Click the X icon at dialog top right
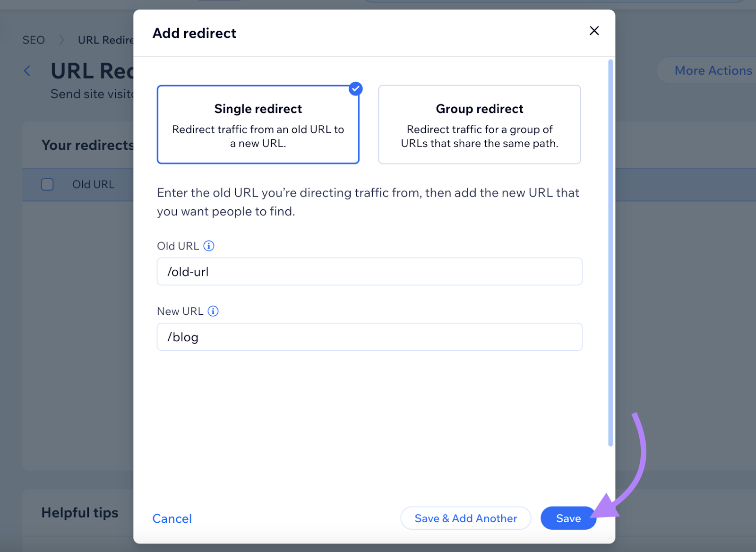 click(x=594, y=31)
